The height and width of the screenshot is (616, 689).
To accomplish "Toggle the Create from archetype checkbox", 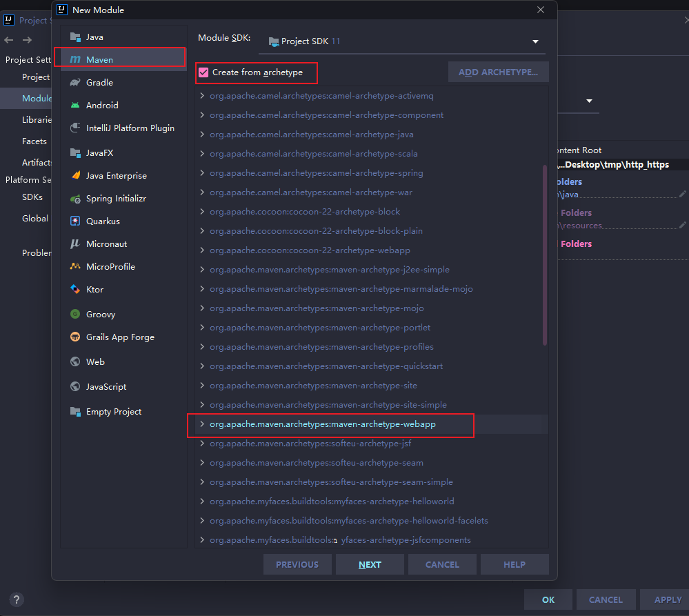I will 203,72.
